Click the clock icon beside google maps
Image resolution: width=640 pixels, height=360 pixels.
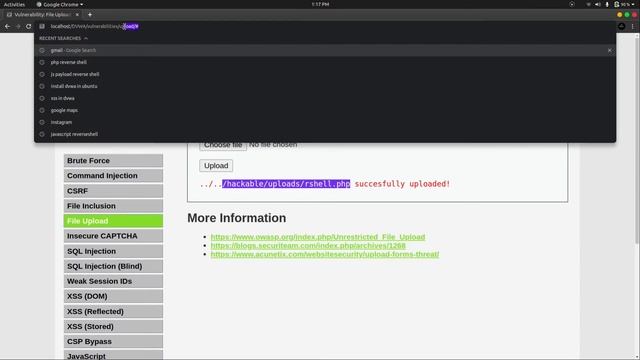[42, 110]
